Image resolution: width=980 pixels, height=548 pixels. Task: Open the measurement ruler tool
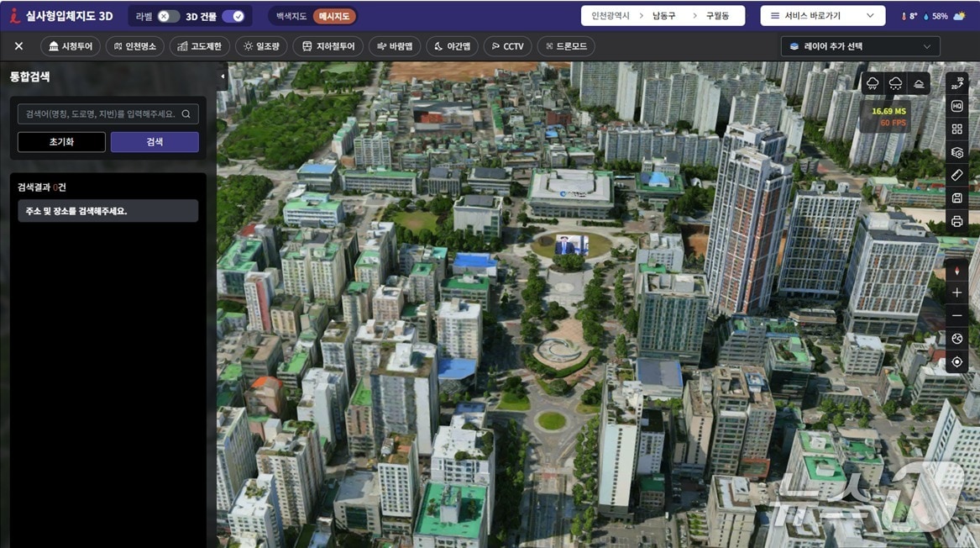[956, 174]
